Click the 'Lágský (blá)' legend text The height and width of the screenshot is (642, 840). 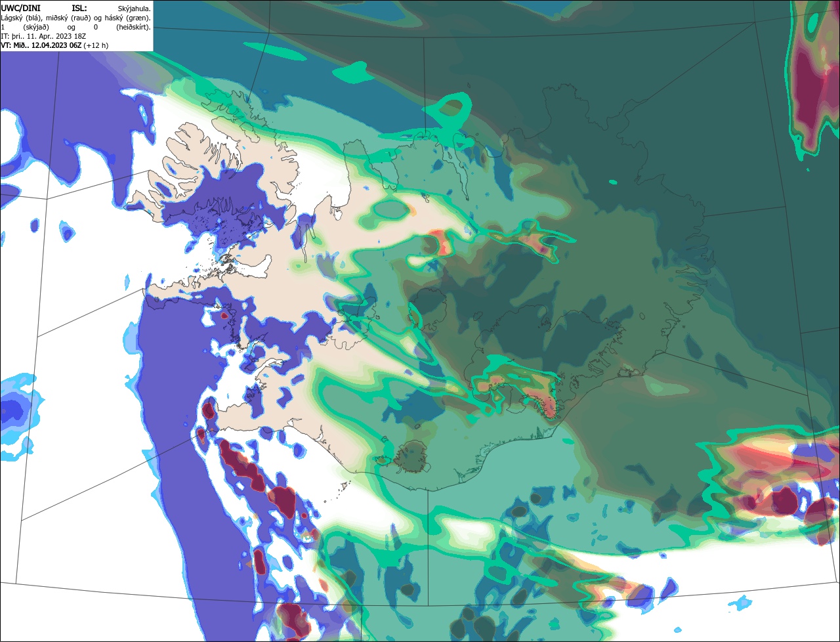click(20, 18)
